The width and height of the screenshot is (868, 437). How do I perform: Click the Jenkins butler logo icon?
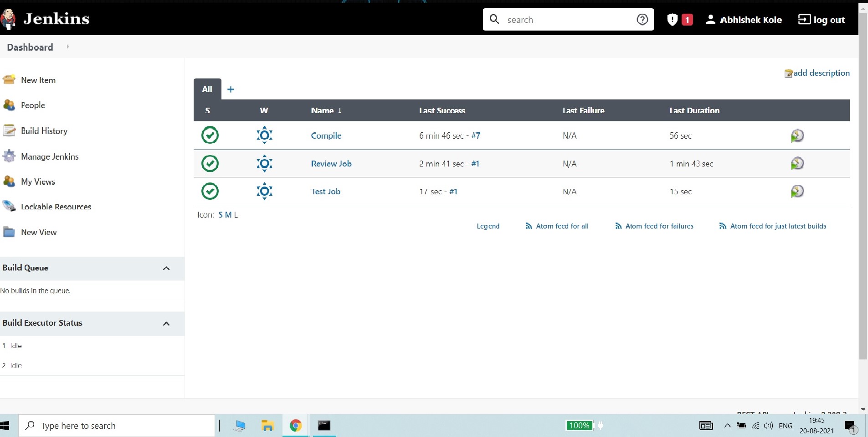tap(8, 19)
